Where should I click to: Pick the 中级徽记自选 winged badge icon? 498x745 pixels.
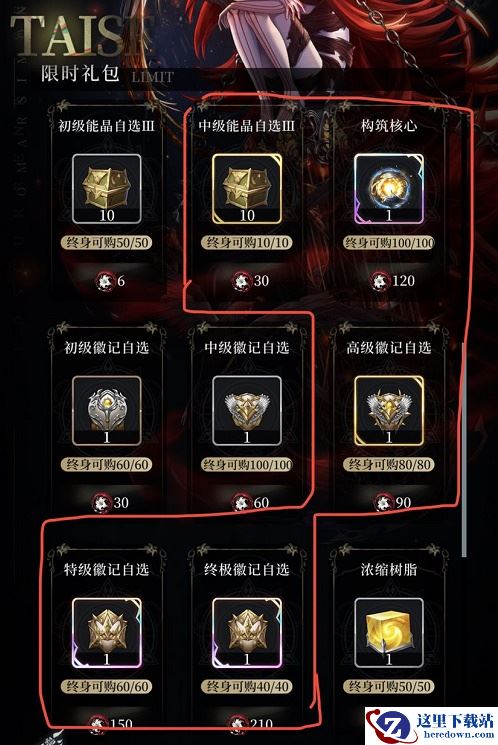click(x=247, y=411)
